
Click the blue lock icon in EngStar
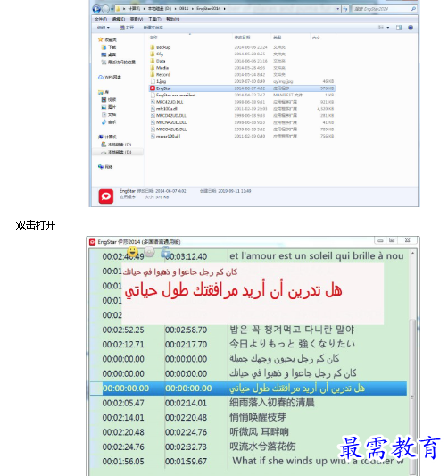pos(165,252)
